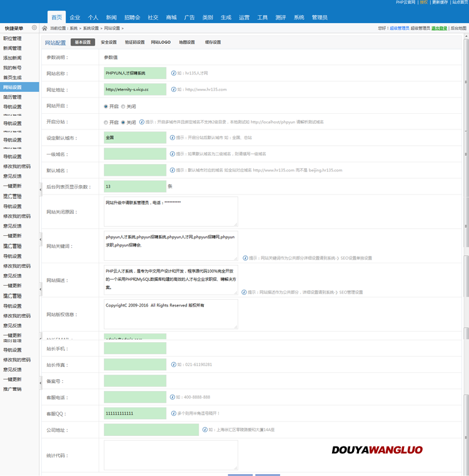Screen dimensions: 469x476
Task: Open 首页 in top navigation
Action: tap(56, 18)
